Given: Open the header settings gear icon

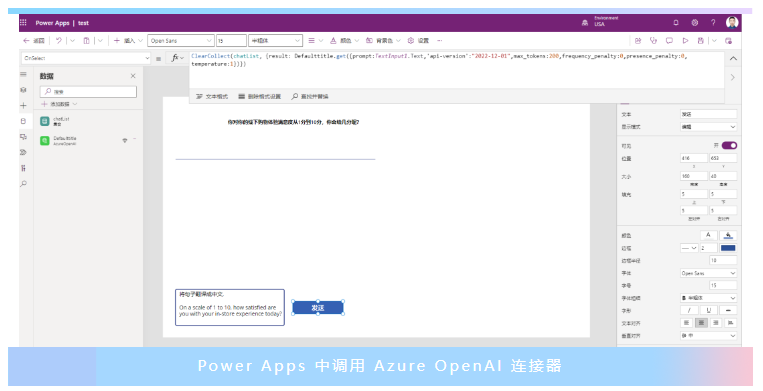Looking at the screenshot, I should click(x=694, y=22).
